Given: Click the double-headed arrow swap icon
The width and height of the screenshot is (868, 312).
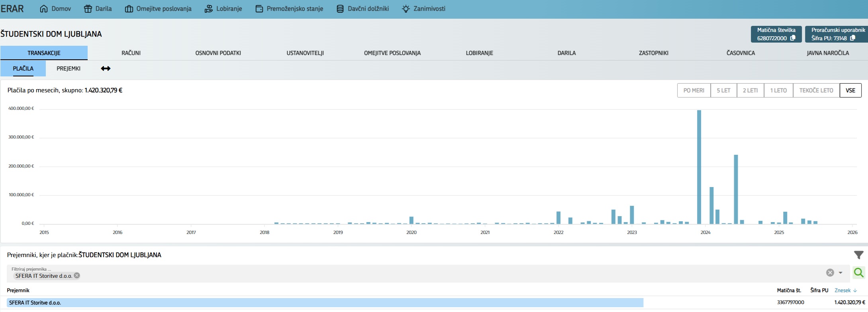Looking at the screenshot, I should coord(106,68).
